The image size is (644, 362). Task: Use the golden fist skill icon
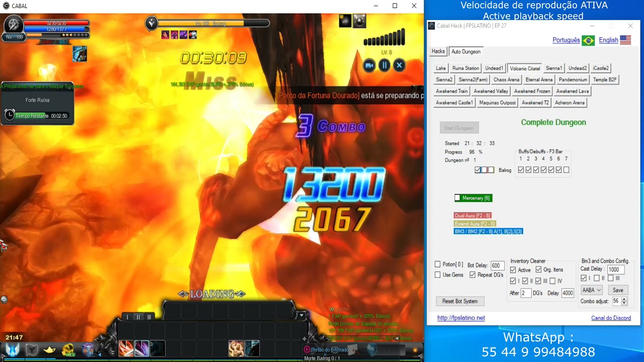[236, 348]
